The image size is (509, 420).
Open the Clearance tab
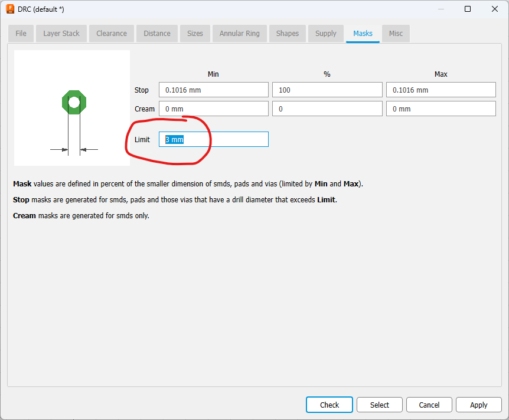point(112,34)
